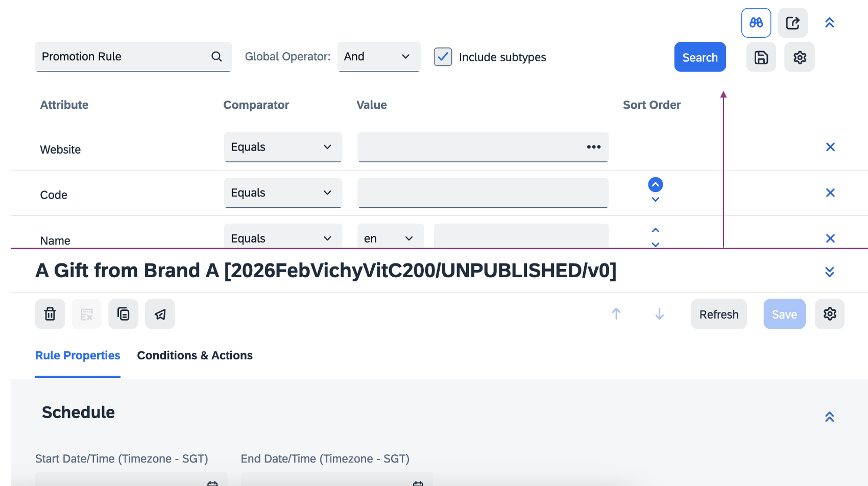Switch to Conditions & Actions tab
This screenshot has height=486, width=868.
(x=195, y=355)
